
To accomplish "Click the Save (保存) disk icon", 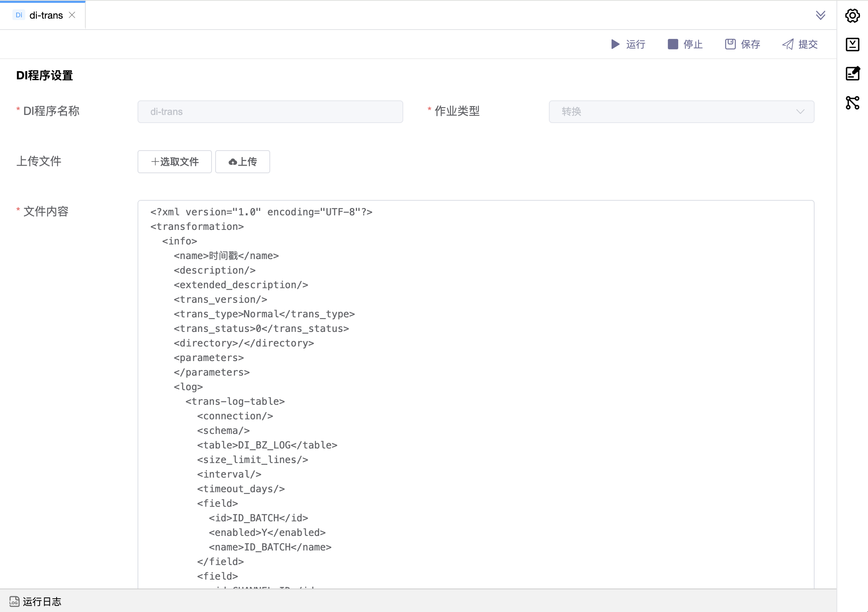I will tap(730, 44).
